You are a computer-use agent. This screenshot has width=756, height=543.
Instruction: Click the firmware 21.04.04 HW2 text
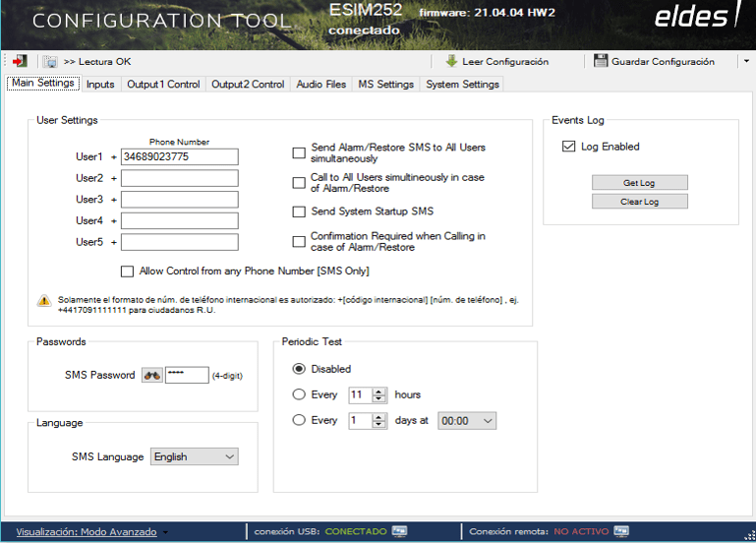(487, 13)
